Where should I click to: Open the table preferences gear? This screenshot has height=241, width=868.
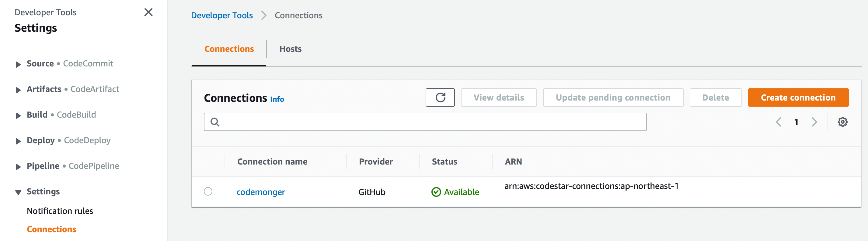(843, 122)
